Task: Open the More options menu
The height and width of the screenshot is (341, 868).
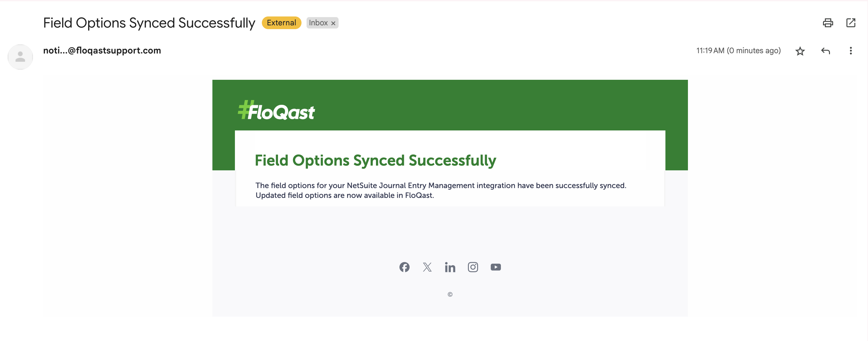Action: (x=851, y=51)
